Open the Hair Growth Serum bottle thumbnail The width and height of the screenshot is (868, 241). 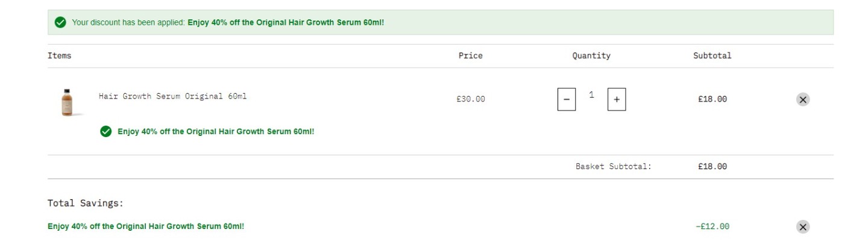(67, 102)
